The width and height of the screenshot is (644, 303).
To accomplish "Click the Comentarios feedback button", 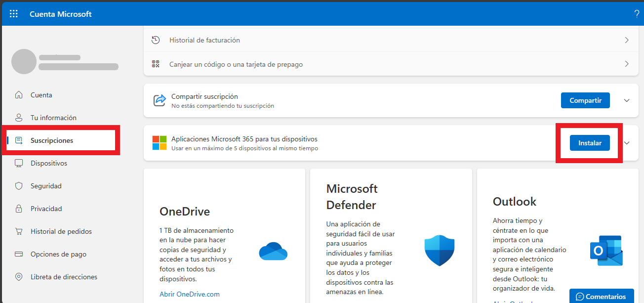I will tap(601, 296).
